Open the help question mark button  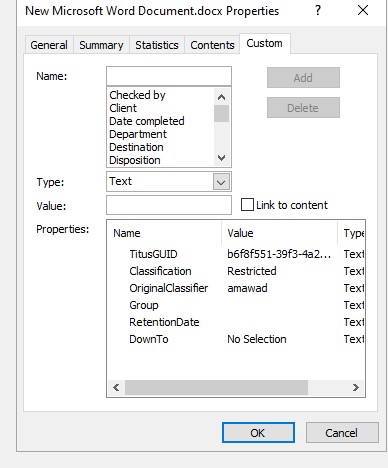point(318,11)
